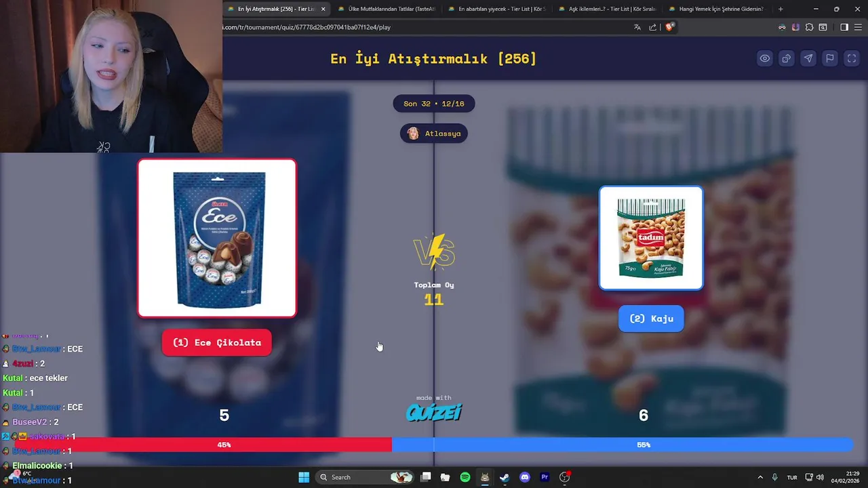Screen dimensions: 868x488
Task: Click the purple extension icon in toolbar
Action: (x=795, y=27)
